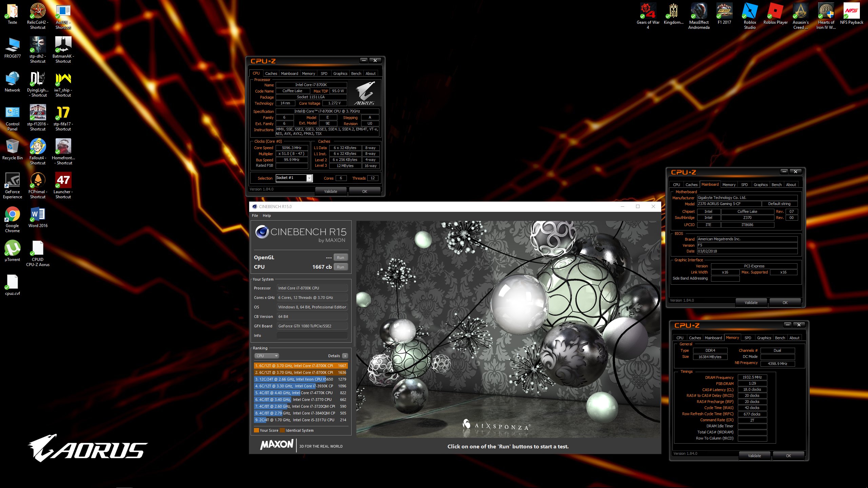Launch Google Chrome desktop icon

click(12, 219)
